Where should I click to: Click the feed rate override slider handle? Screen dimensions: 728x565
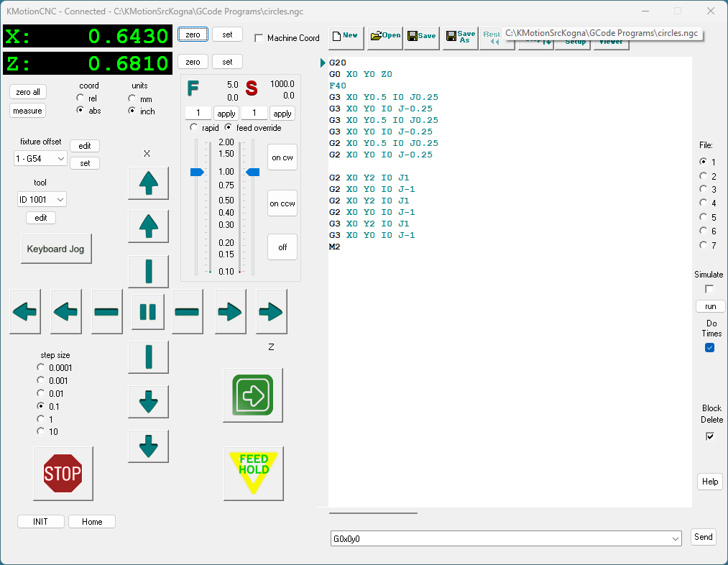pos(197,172)
